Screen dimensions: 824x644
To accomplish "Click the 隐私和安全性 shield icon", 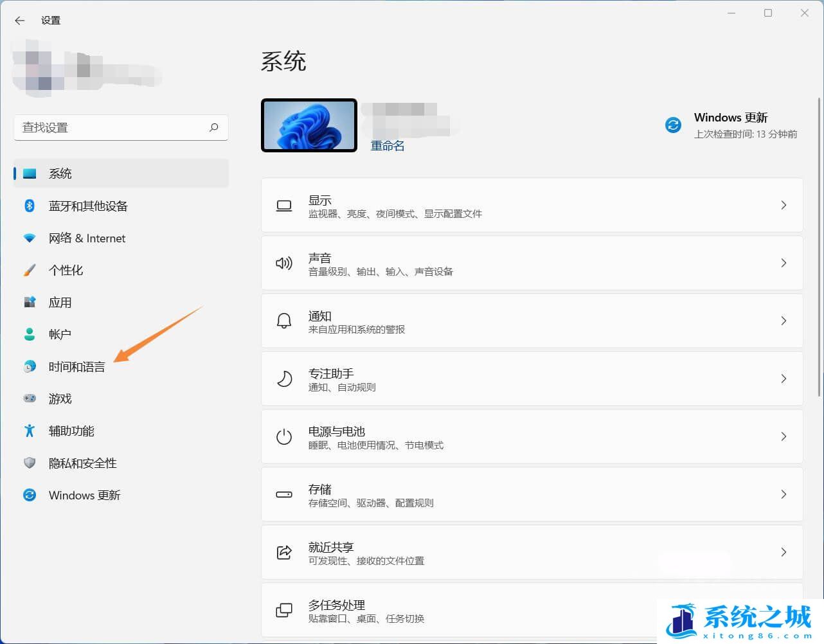I will tap(30, 463).
